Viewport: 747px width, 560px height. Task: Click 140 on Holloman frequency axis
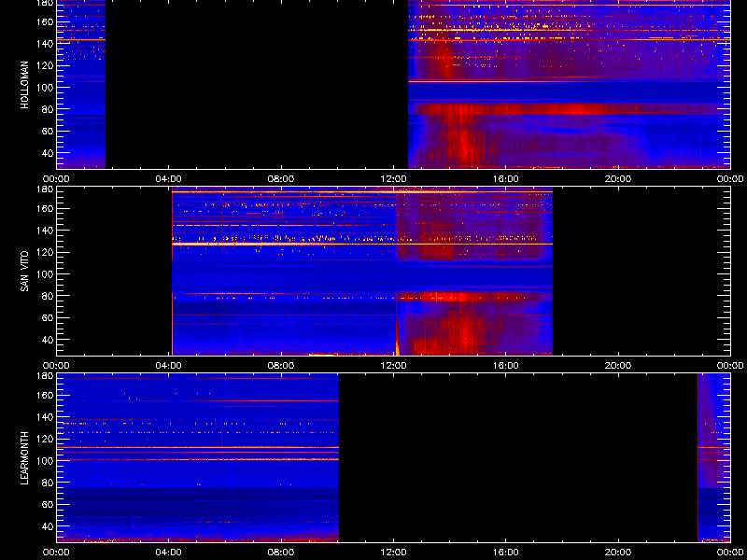click(x=44, y=44)
